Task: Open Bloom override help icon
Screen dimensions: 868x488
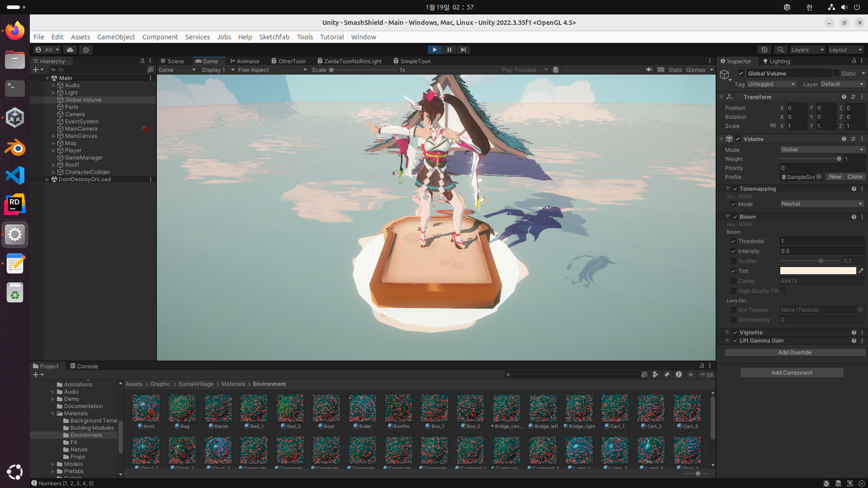Action: point(854,217)
